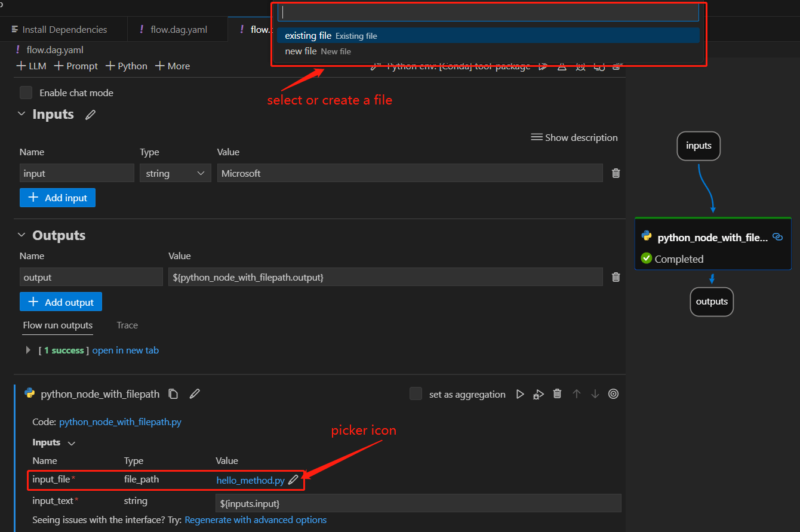The height and width of the screenshot is (532, 800).
Task: Open results in new tab
Action: [125, 350]
